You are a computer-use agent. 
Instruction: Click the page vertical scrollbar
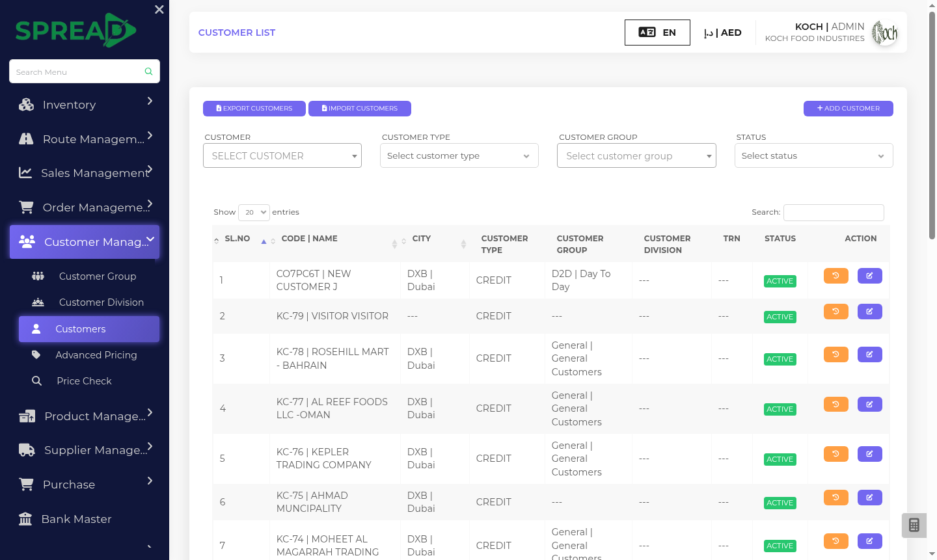tap(932, 126)
